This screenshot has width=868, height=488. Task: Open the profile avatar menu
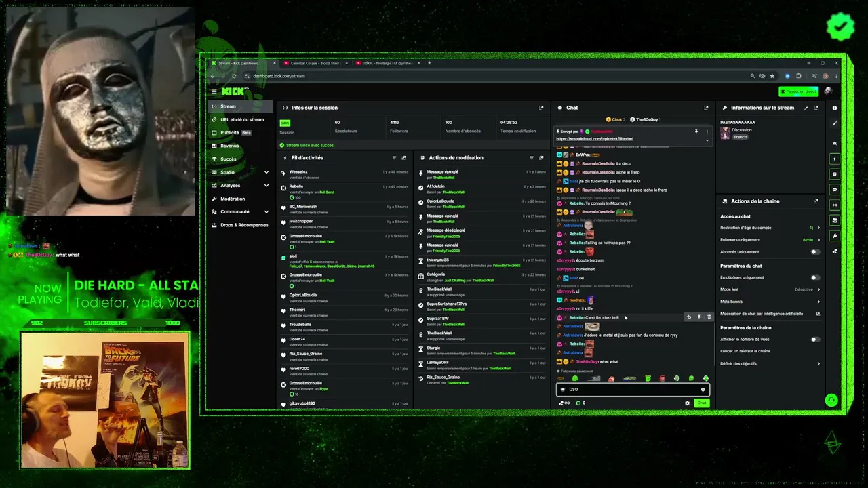tap(828, 91)
